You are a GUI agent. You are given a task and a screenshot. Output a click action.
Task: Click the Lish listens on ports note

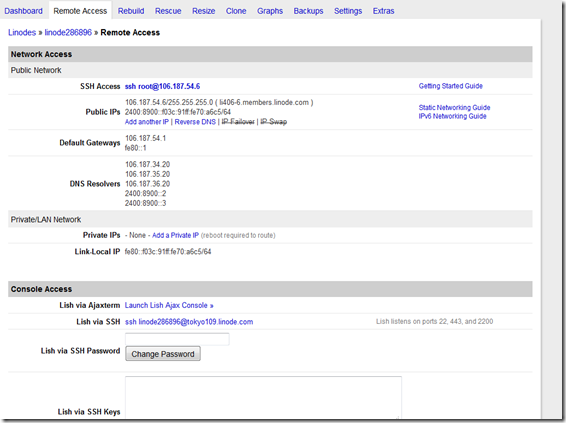434,321
